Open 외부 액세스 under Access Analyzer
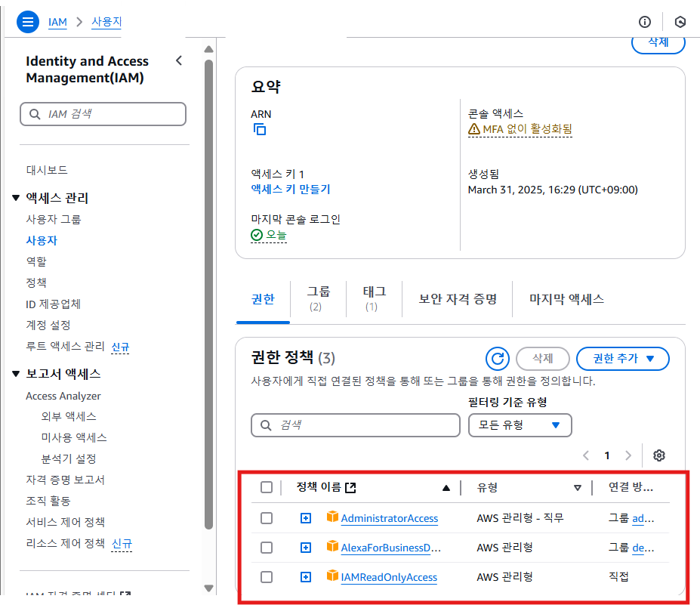This screenshot has width=700, height=605. coord(69,417)
